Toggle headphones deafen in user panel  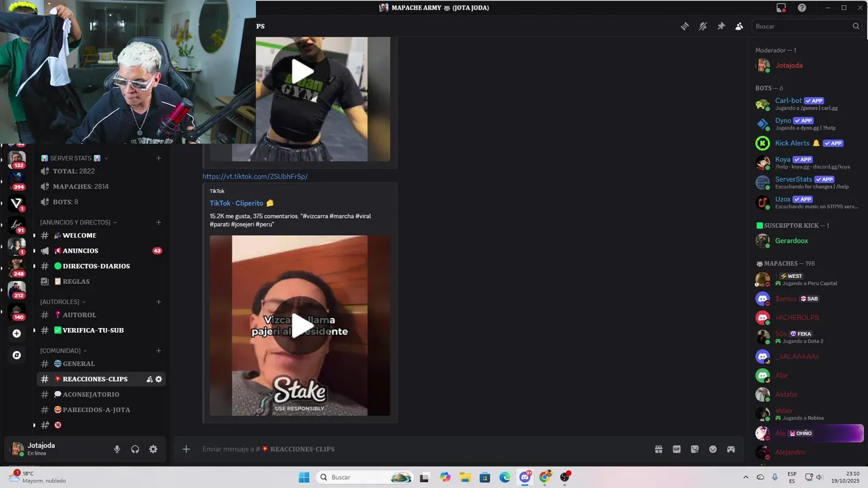135,449
